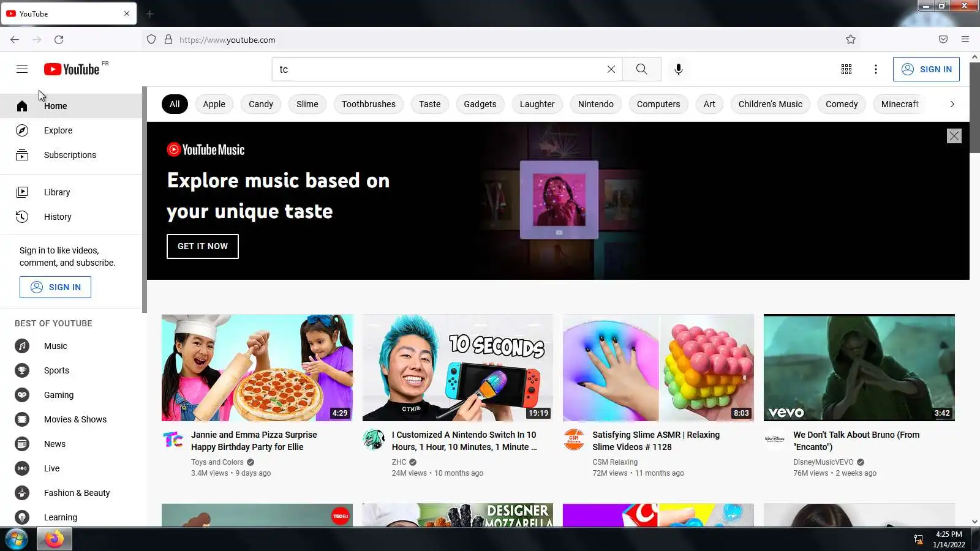Open Windows Start menu
Viewport: 980px width, 551px height.
click(x=17, y=539)
